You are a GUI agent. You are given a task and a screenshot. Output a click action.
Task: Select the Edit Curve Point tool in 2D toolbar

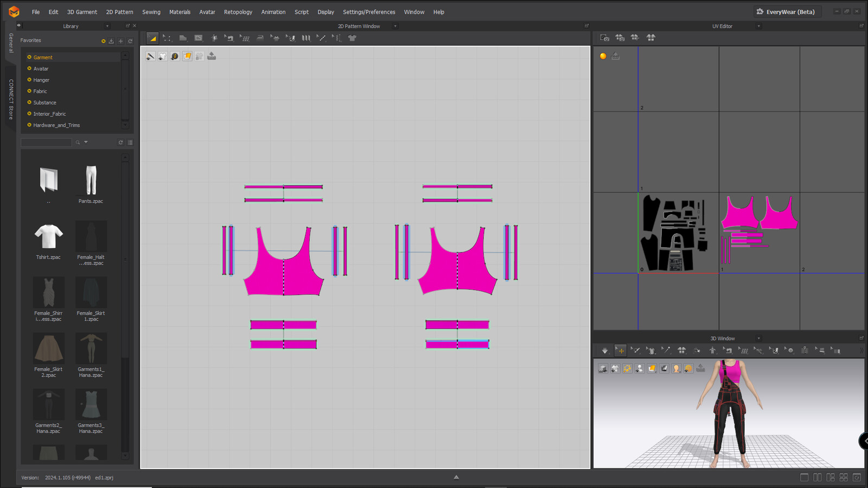pos(167,38)
